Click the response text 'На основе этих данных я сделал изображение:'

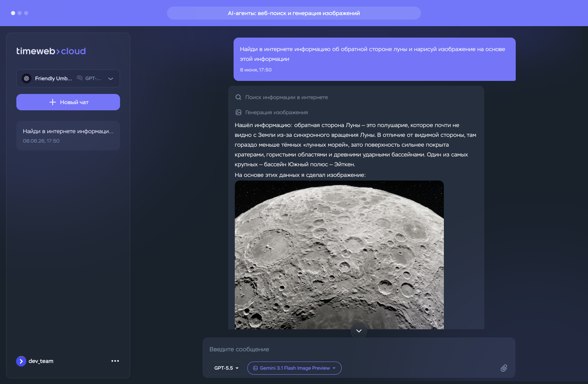coord(300,175)
